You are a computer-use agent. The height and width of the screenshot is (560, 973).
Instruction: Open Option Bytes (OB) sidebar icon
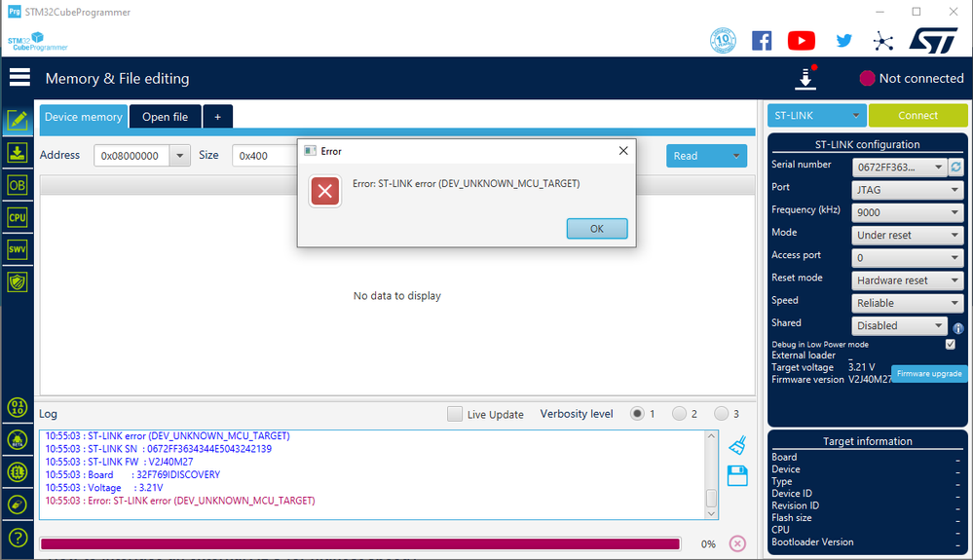pyautogui.click(x=18, y=185)
